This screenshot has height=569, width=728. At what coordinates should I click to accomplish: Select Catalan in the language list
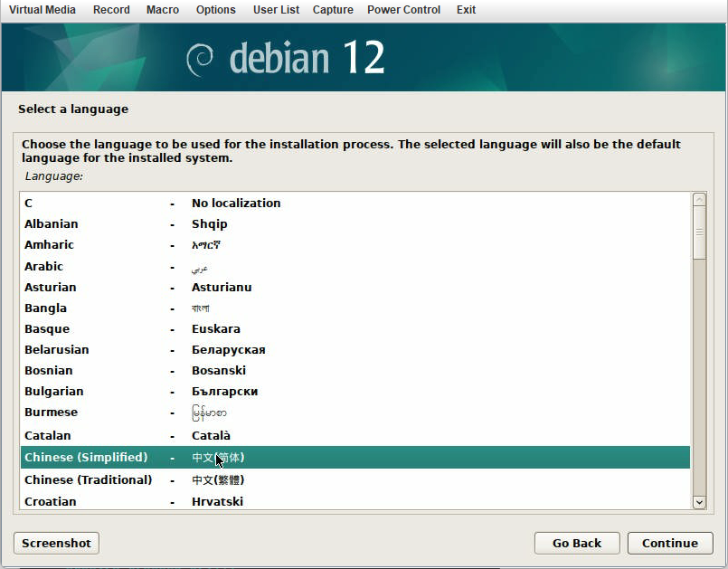(355, 436)
